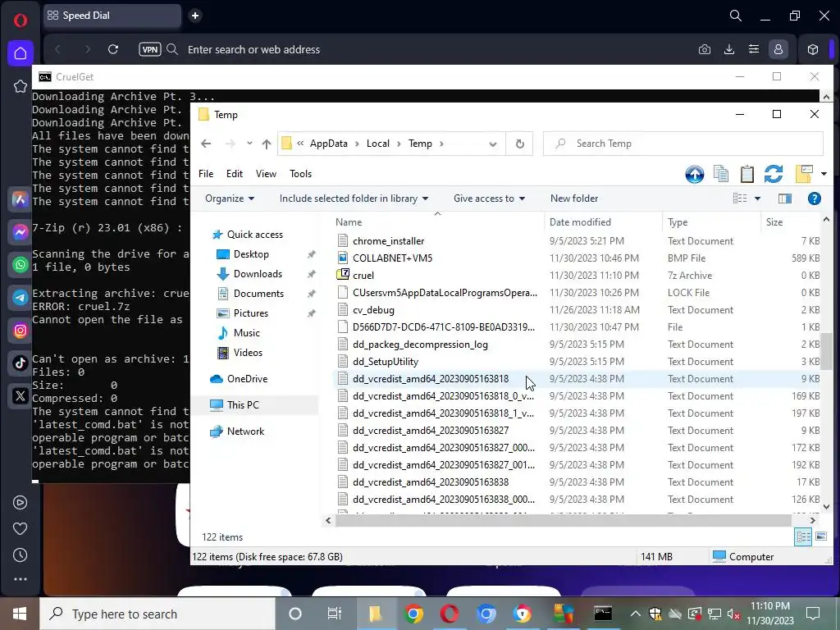Open Opera home sidebar icon
The width and height of the screenshot is (840, 630).
pos(21,53)
